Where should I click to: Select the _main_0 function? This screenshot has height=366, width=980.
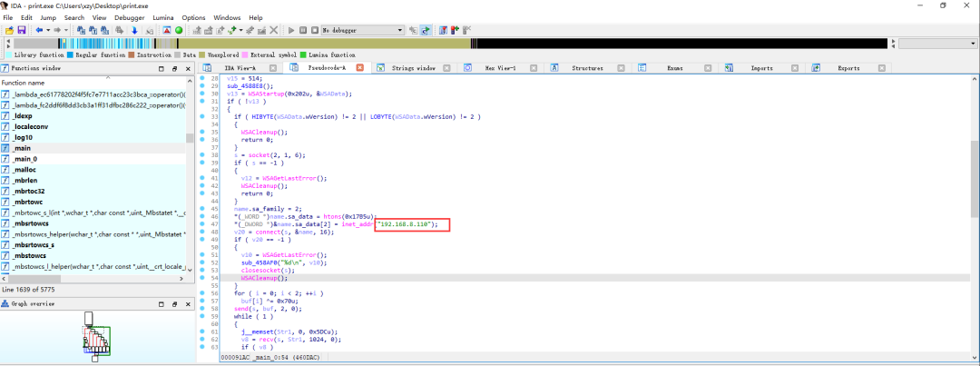pyautogui.click(x=93, y=159)
